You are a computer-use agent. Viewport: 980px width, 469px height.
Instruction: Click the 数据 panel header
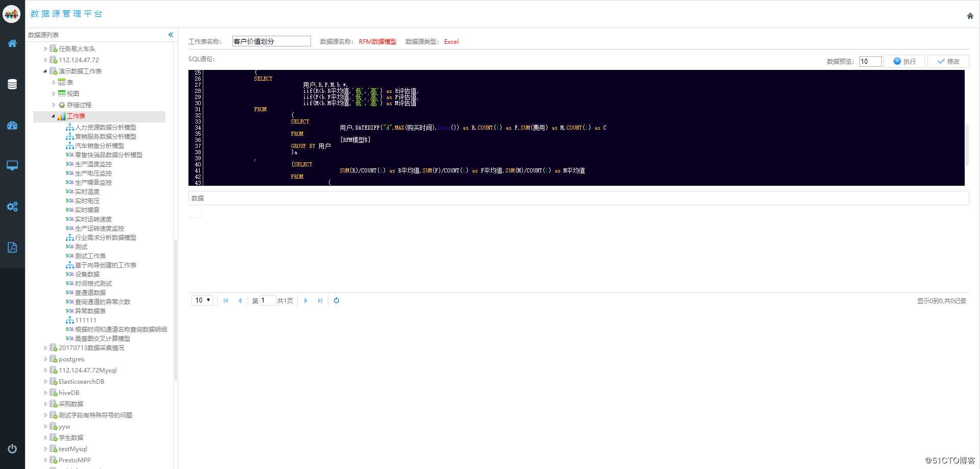[x=579, y=198]
